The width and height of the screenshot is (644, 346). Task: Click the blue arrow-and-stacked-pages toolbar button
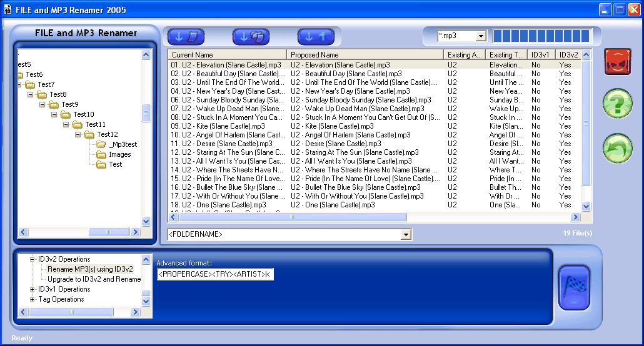pyautogui.click(x=251, y=37)
